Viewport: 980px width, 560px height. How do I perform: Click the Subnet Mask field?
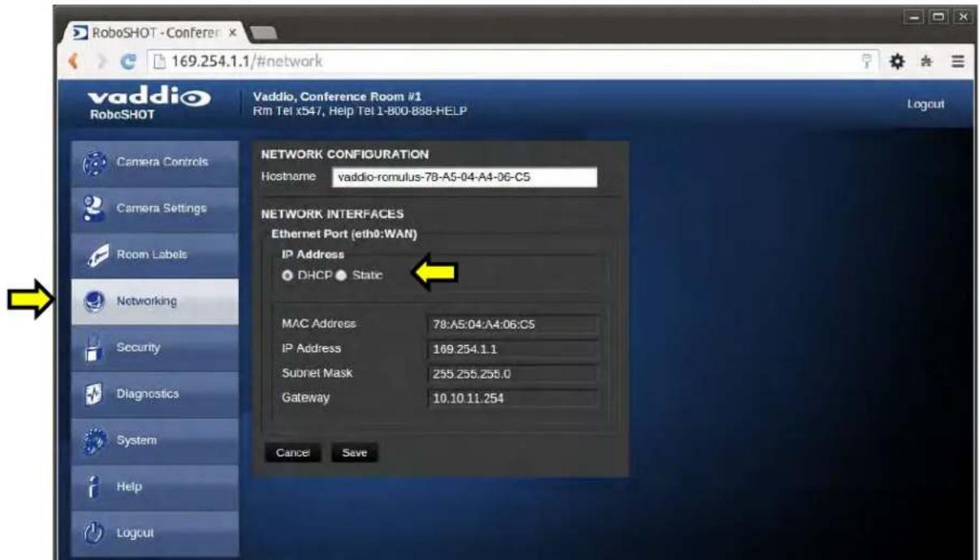click(512, 375)
